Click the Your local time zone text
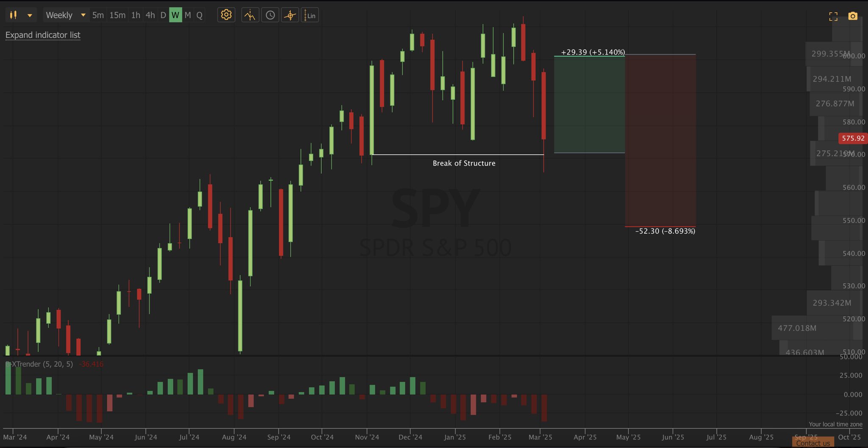 (x=835, y=424)
